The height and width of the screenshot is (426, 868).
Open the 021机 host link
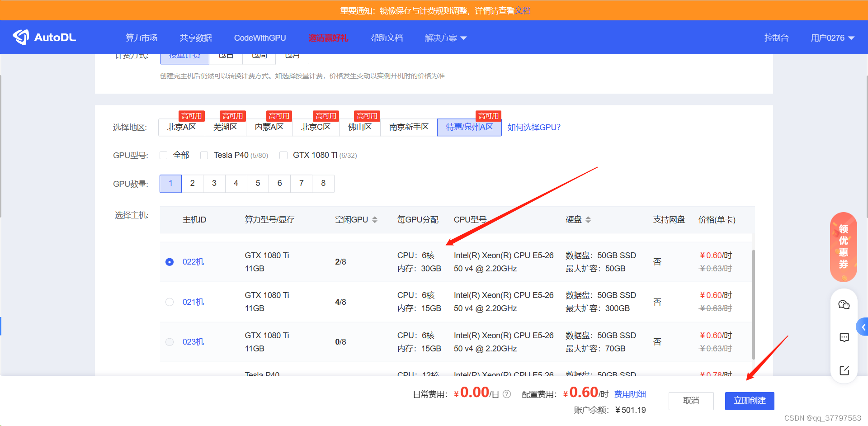coord(193,302)
